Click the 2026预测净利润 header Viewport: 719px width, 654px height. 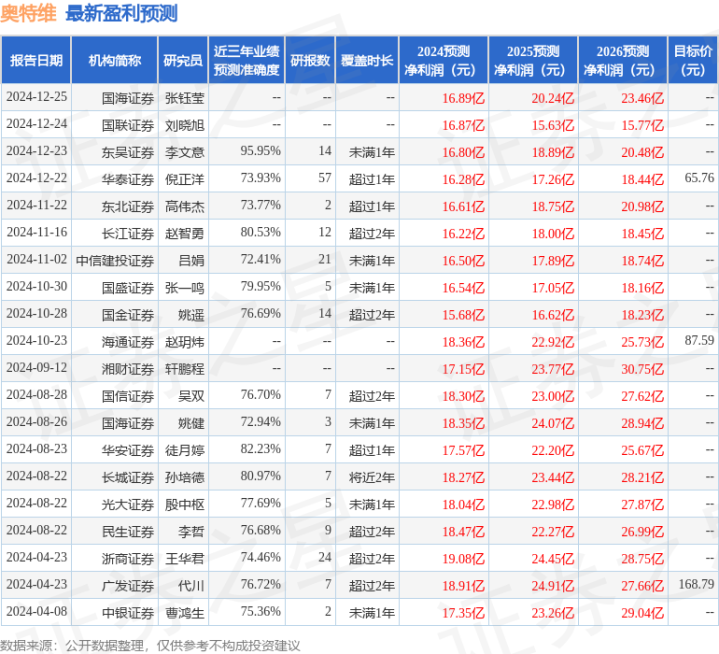623,61
